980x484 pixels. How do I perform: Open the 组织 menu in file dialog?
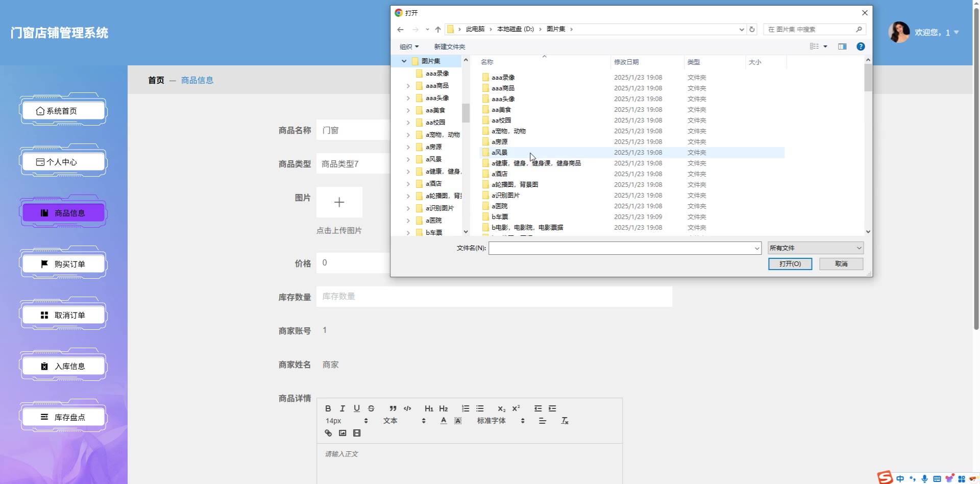click(x=409, y=46)
